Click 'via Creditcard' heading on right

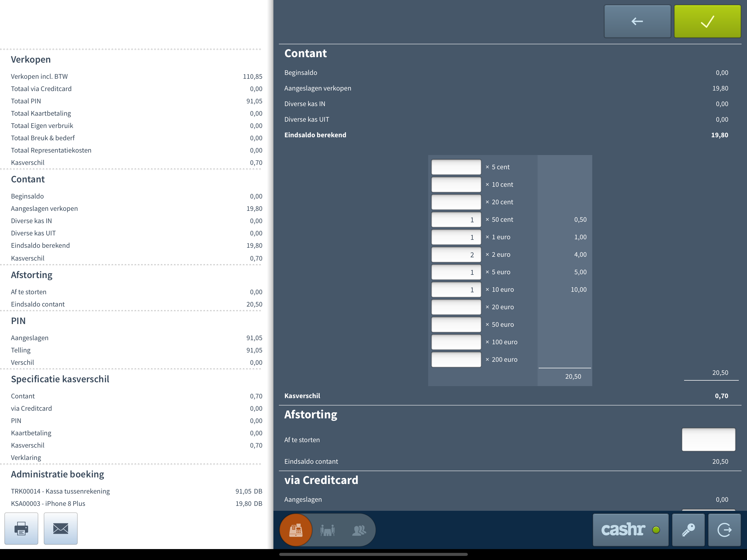coord(321,480)
